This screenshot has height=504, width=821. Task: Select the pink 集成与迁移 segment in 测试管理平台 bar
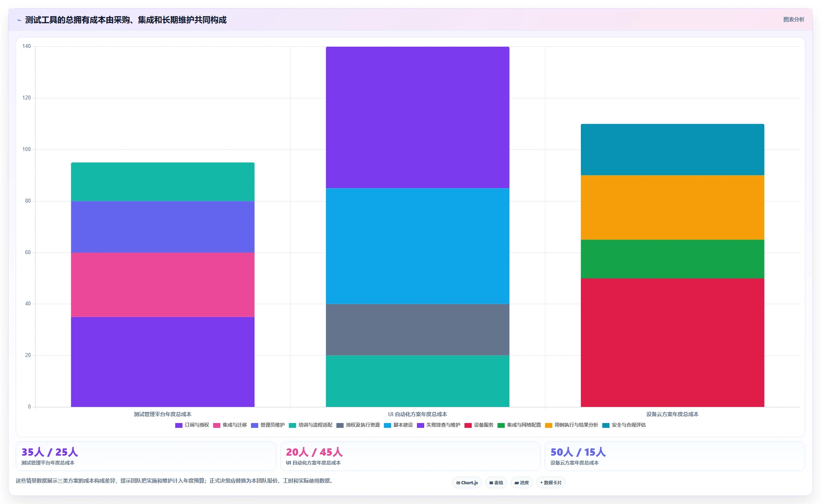163,285
